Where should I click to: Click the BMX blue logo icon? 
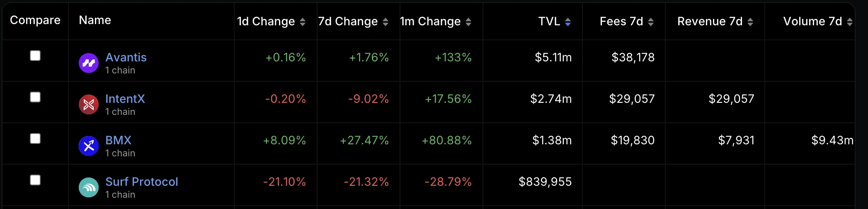[89, 146]
